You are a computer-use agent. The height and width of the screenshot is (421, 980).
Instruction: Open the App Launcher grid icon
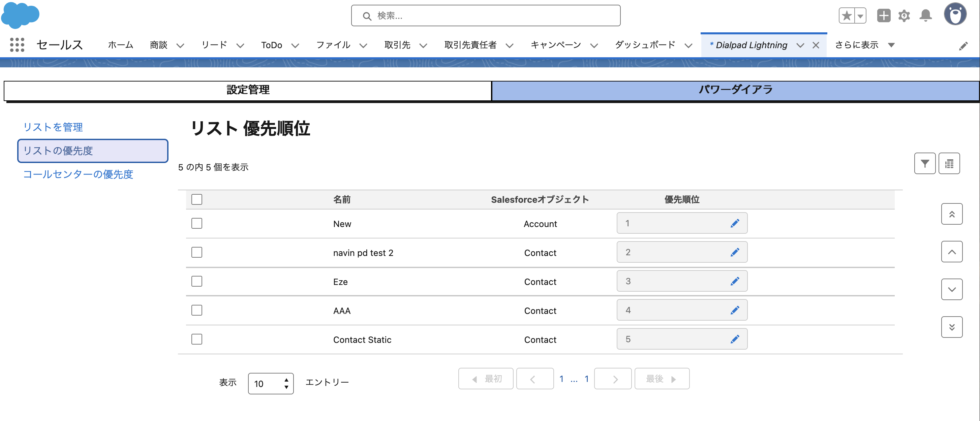point(17,45)
